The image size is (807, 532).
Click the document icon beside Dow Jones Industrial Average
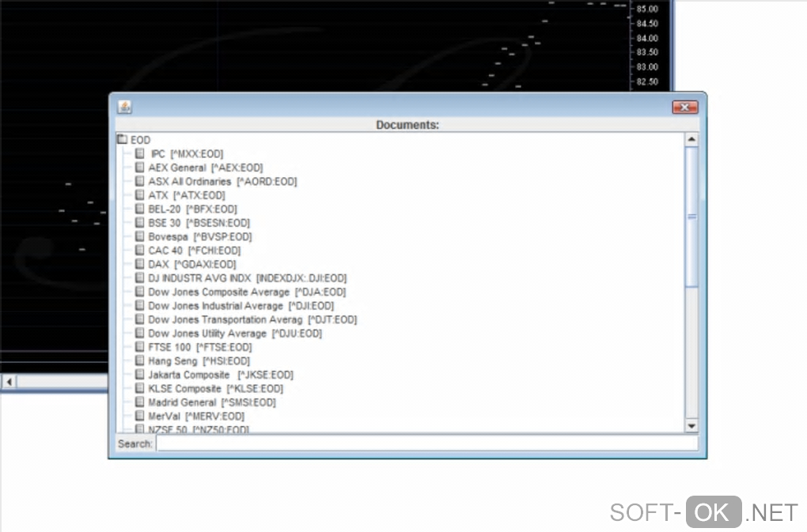coord(139,305)
